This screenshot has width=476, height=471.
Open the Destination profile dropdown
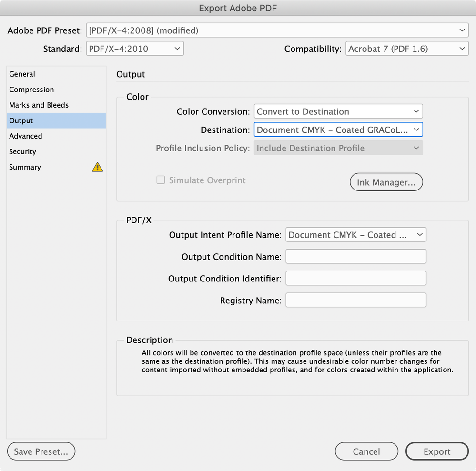point(338,130)
